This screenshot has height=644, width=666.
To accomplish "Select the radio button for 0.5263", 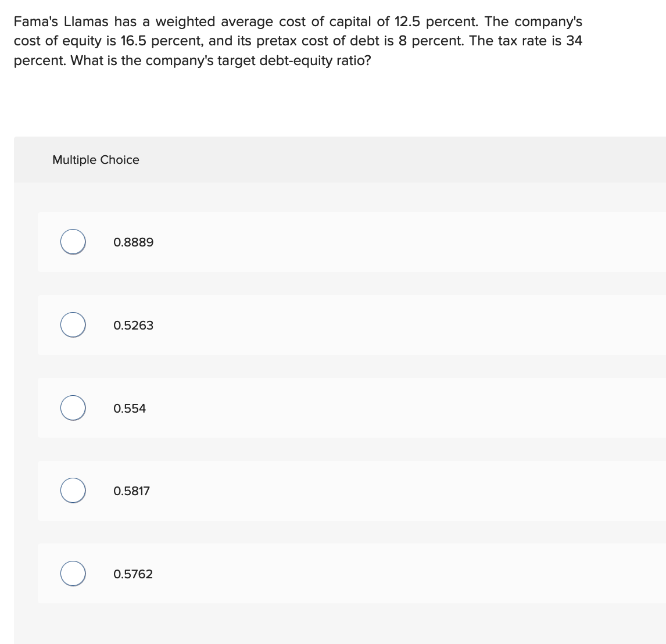I will [x=73, y=325].
